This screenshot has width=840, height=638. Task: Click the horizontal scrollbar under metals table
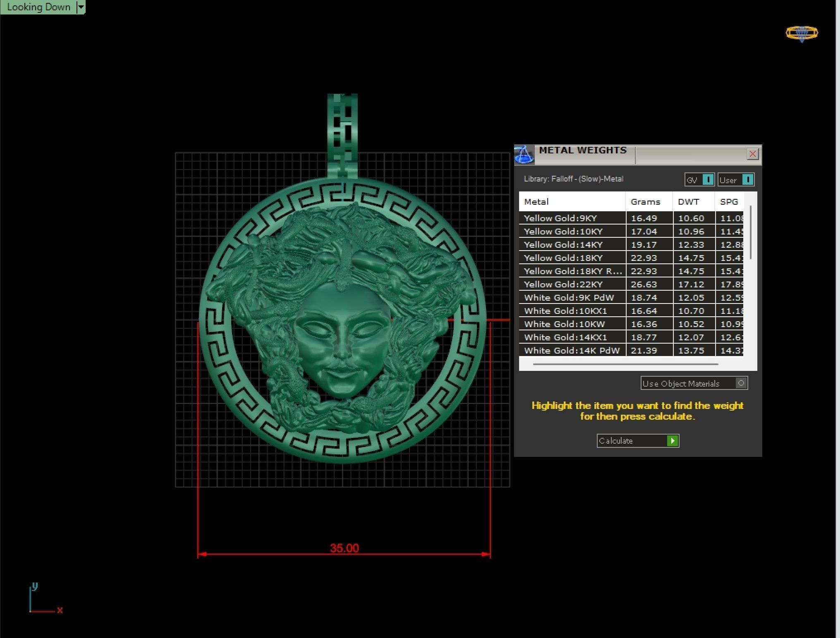[625, 364]
